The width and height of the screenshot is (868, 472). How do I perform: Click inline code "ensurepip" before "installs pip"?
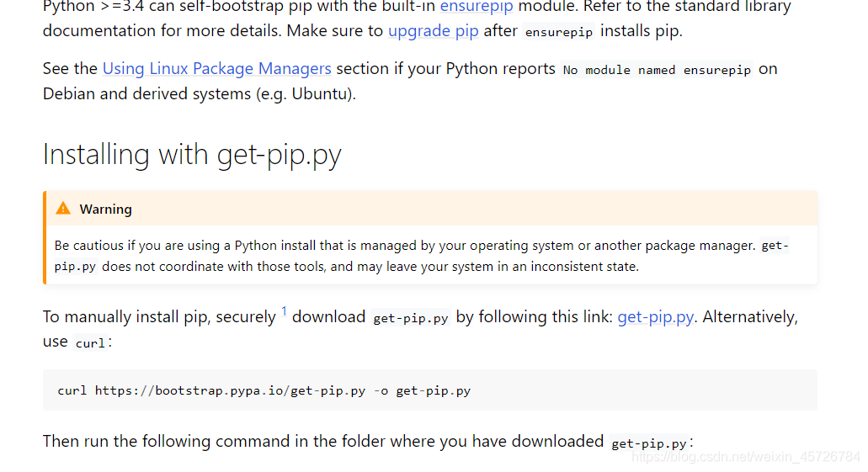pyautogui.click(x=559, y=33)
